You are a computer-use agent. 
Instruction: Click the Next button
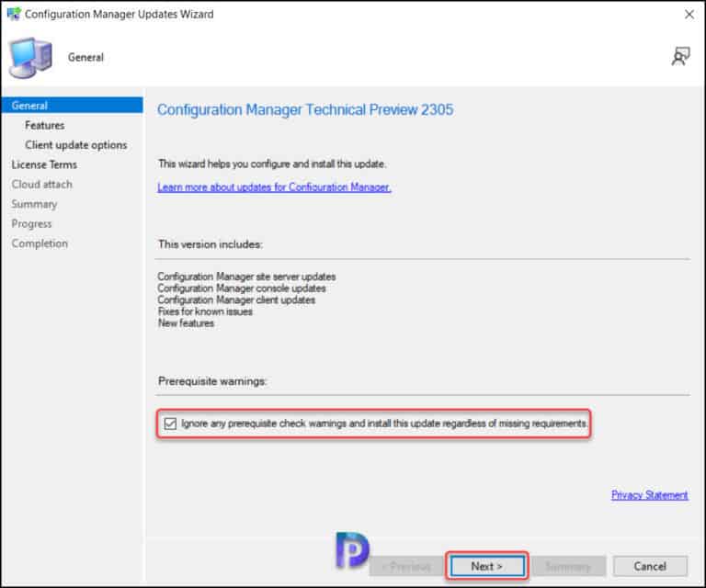pyautogui.click(x=486, y=566)
